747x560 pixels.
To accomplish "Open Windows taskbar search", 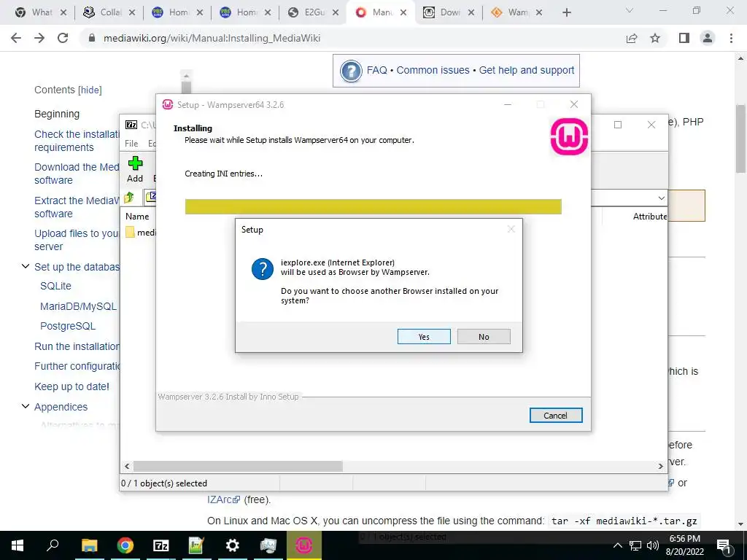I will (53, 545).
